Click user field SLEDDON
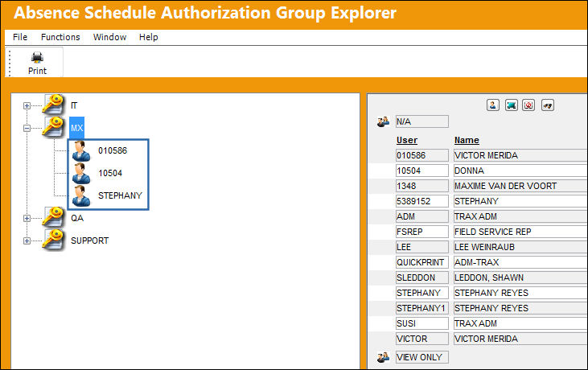This screenshot has height=370, width=588. pos(421,277)
